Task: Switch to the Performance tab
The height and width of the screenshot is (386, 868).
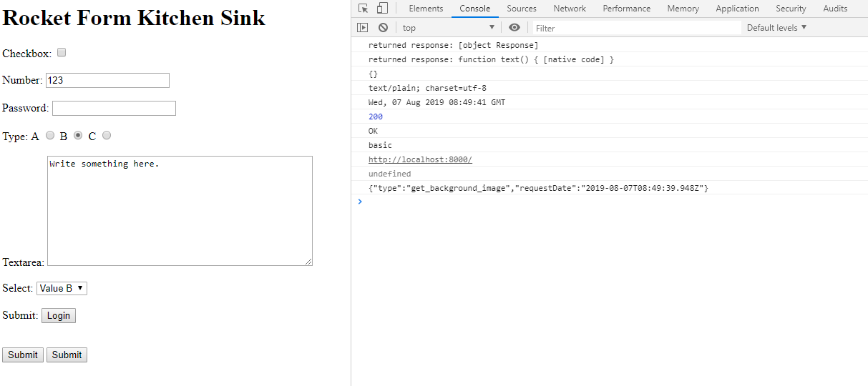Action: pos(627,9)
